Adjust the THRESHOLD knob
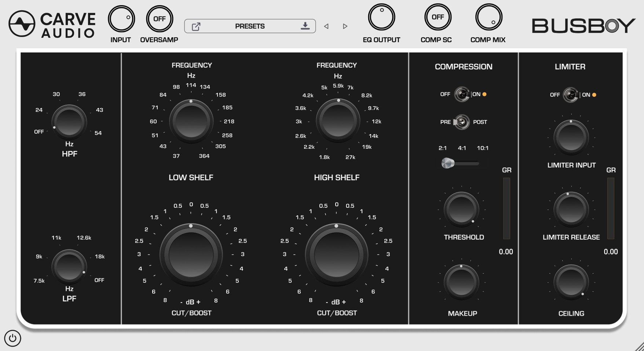 [461, 210]
